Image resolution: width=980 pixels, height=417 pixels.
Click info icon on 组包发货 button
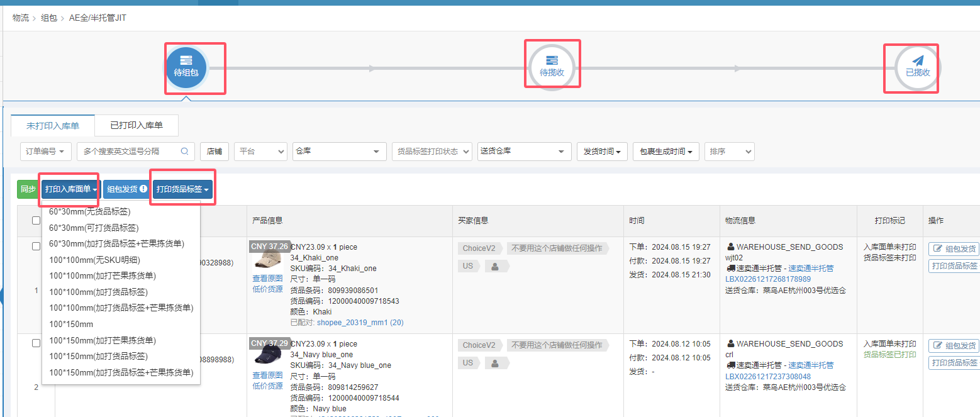pos(143,189)
